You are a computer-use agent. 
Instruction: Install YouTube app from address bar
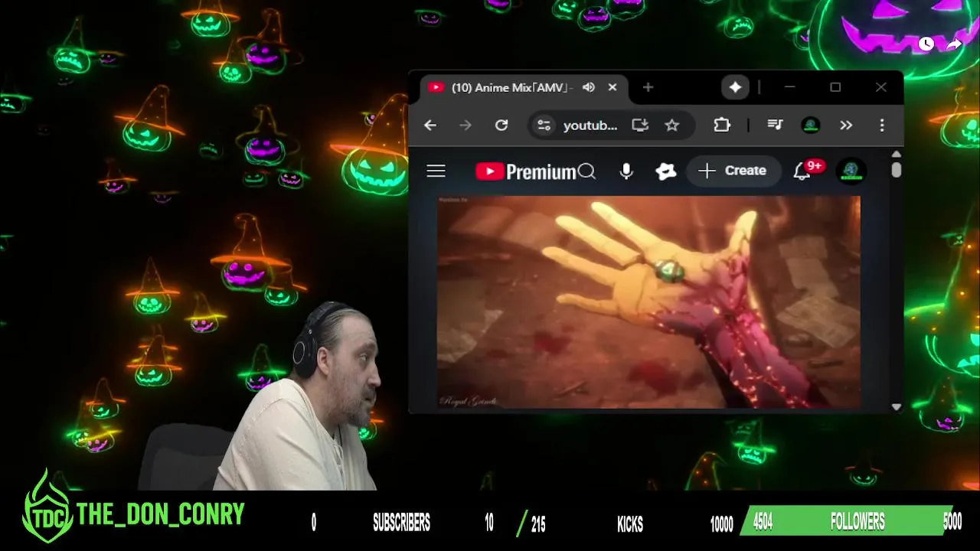640,125
